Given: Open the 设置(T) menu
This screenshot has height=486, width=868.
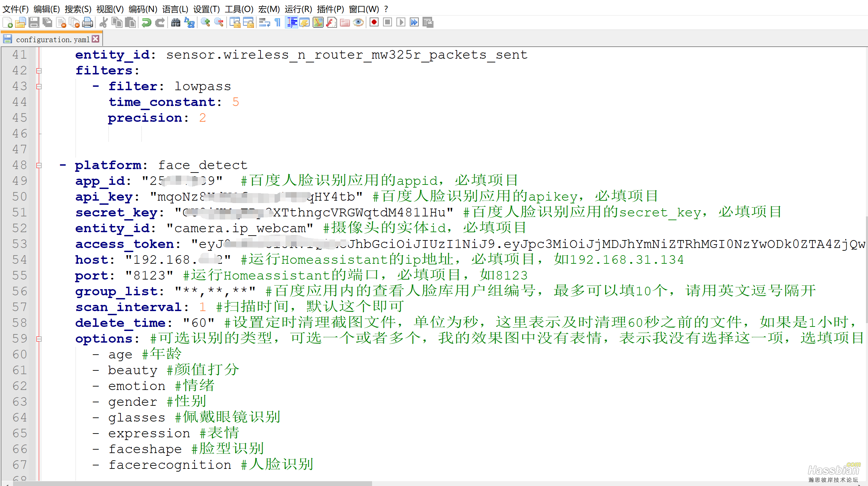Looking at the screenshot, I should point(206,9).
